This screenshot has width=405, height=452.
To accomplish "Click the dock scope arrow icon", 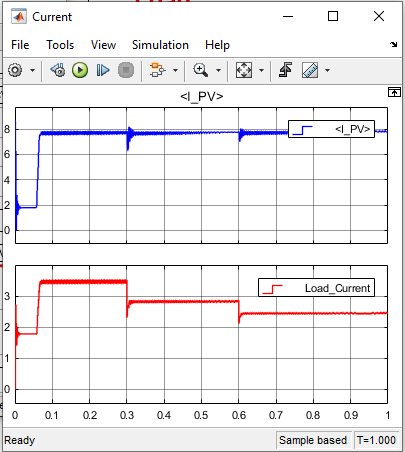I will coord(394,44).
